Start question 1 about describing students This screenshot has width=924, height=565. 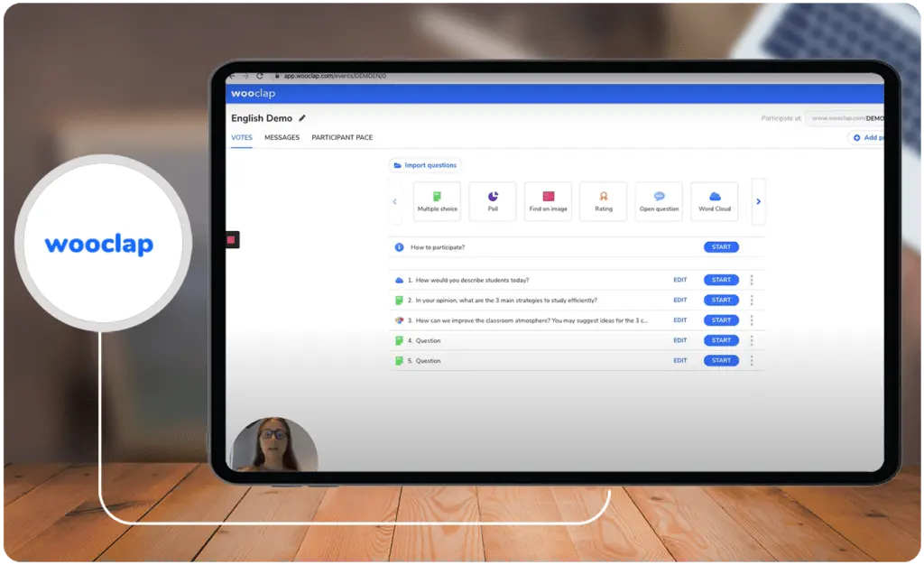721,280
